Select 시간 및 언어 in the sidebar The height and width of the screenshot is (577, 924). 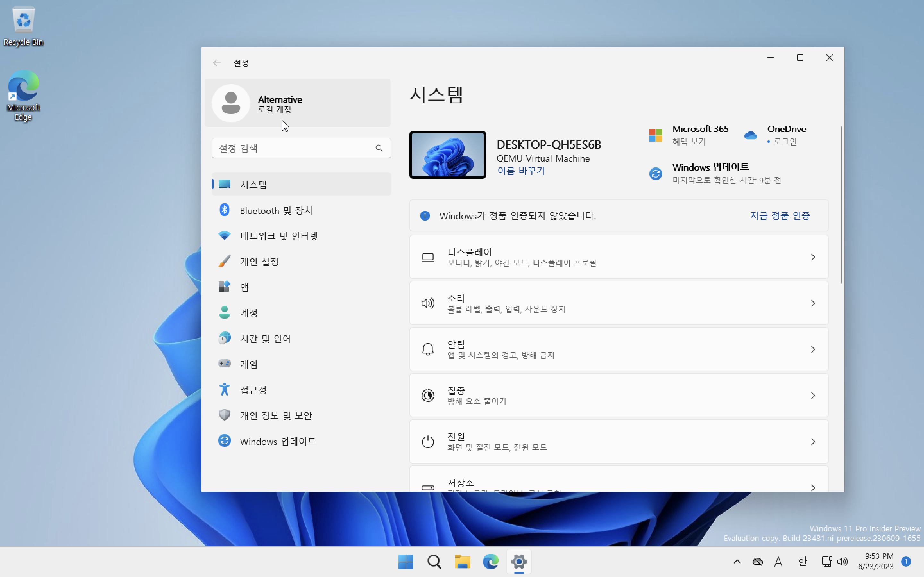pyautogui.click(x=265, y=339)
